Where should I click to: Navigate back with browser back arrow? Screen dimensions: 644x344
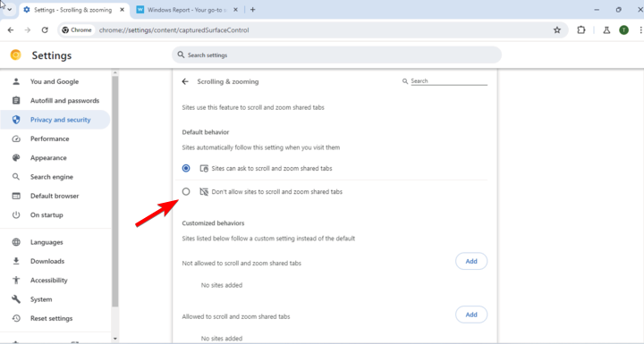(11, 30)
